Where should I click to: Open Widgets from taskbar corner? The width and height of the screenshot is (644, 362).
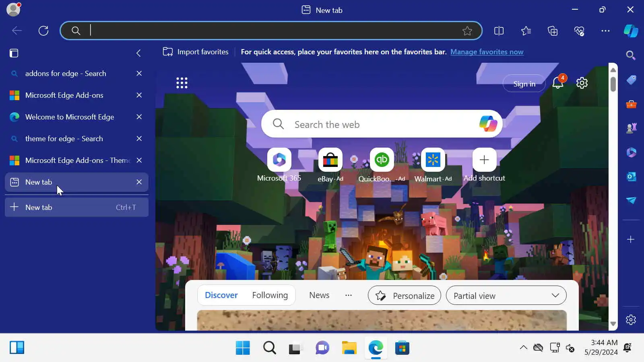[x=17, y=348]
